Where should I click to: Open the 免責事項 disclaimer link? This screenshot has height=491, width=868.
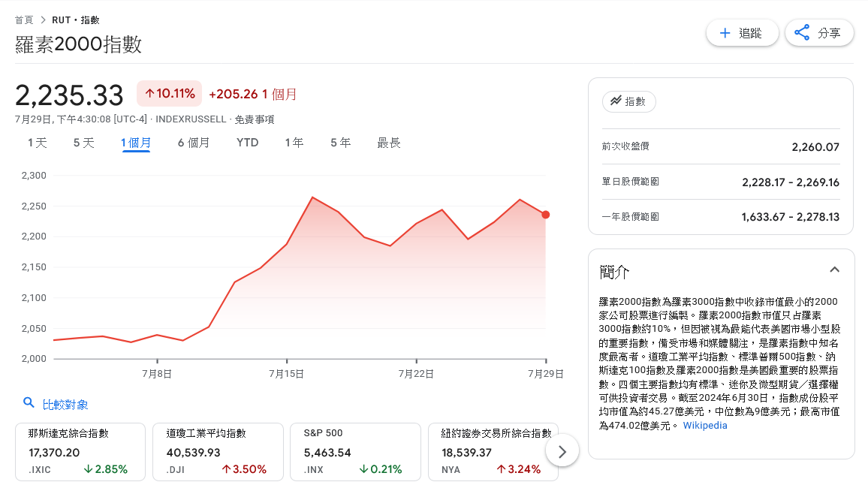255,119
